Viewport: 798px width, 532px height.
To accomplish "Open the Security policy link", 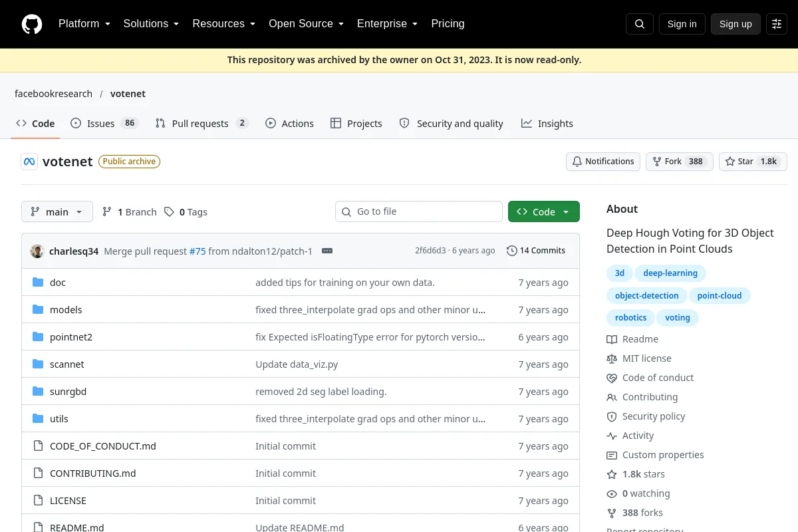I will tap(646, 416).
